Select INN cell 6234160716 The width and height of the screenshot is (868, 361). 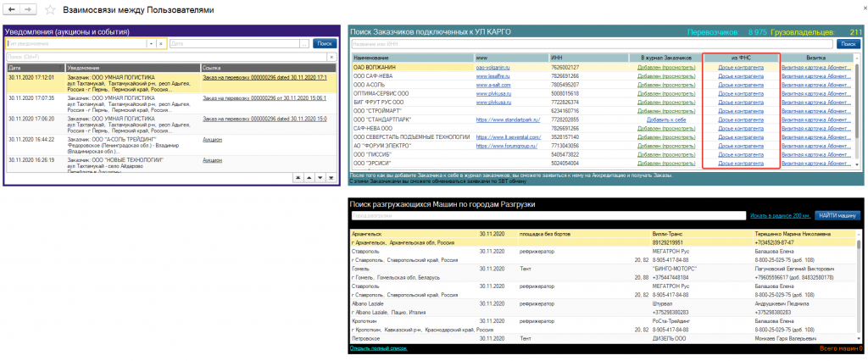[589, 111]
